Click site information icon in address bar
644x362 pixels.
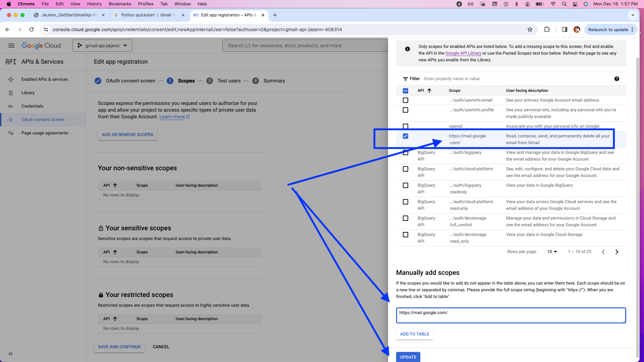(x=46, y=29)
